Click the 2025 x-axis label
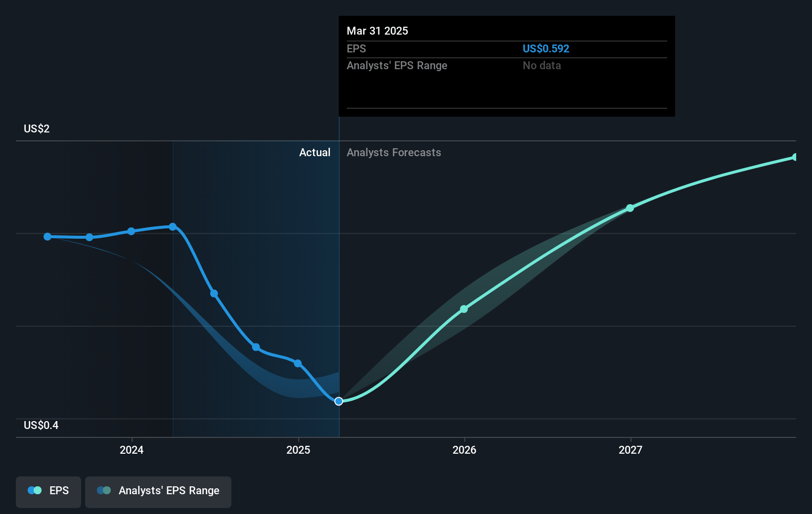Screen dimensions: 812x514 (x=298, y=450)
